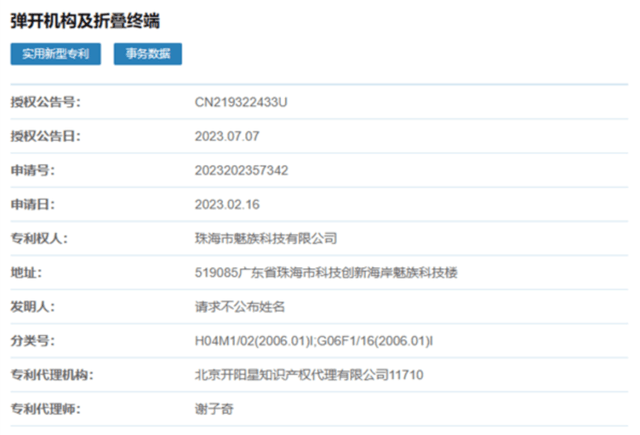Select agent name 谢子奇
This screenshot has height=435, width=640.
click(x=214, y=409)
